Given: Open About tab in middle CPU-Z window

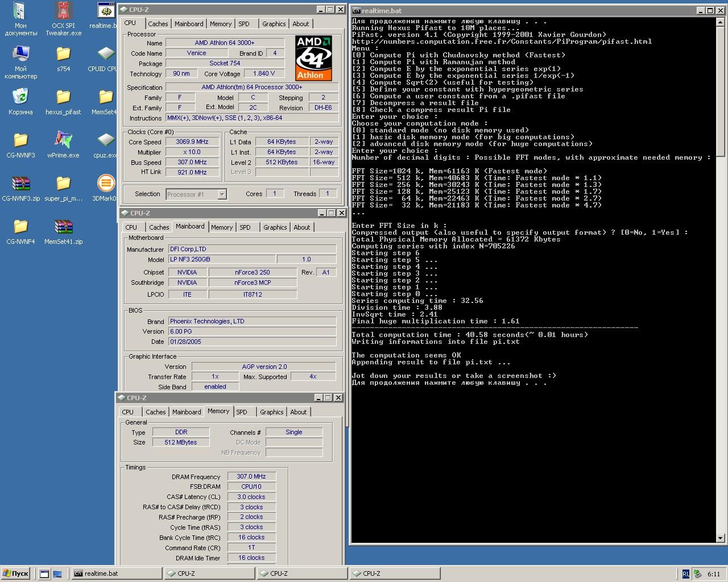Looking at the screenshot, I should [302, 227].
